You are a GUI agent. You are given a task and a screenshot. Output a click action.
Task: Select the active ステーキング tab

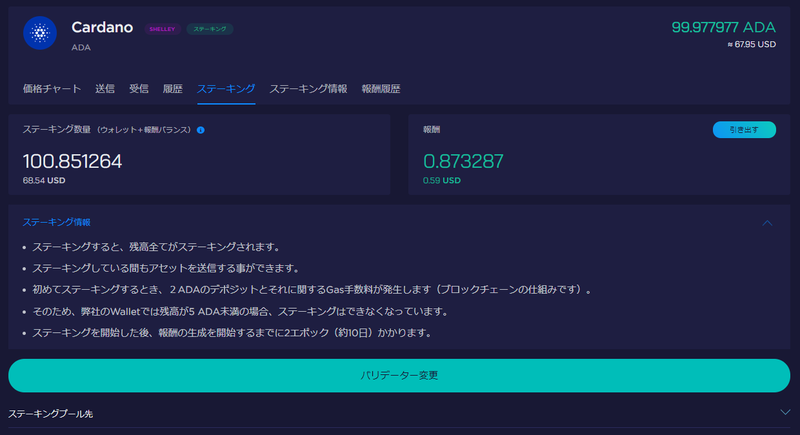pos(226,89)
